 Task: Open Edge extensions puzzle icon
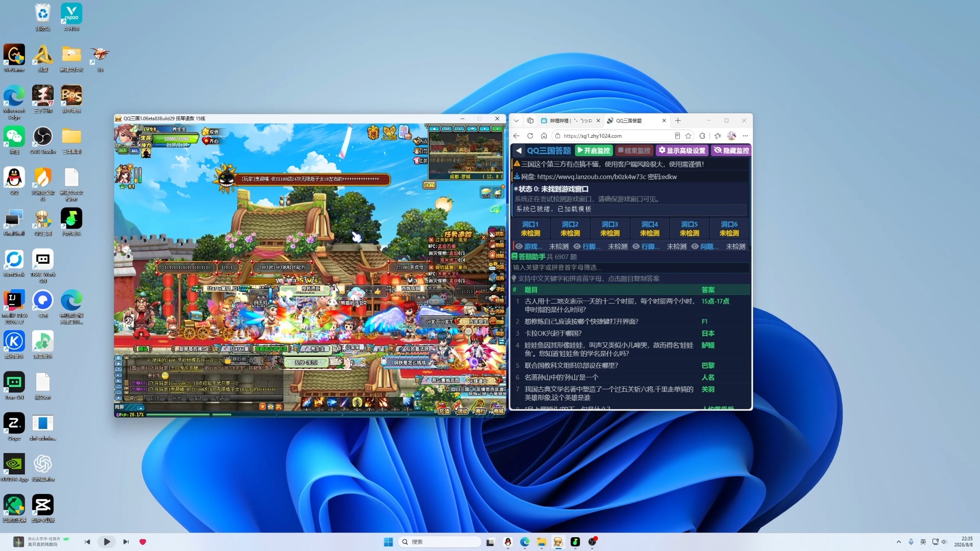[x=702, y=136]
